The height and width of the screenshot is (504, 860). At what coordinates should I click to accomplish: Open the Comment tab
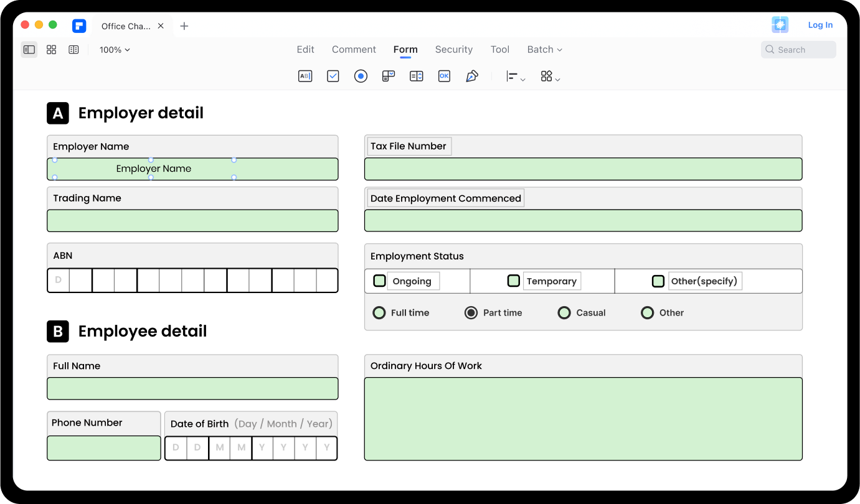click(x=354, y=50)
